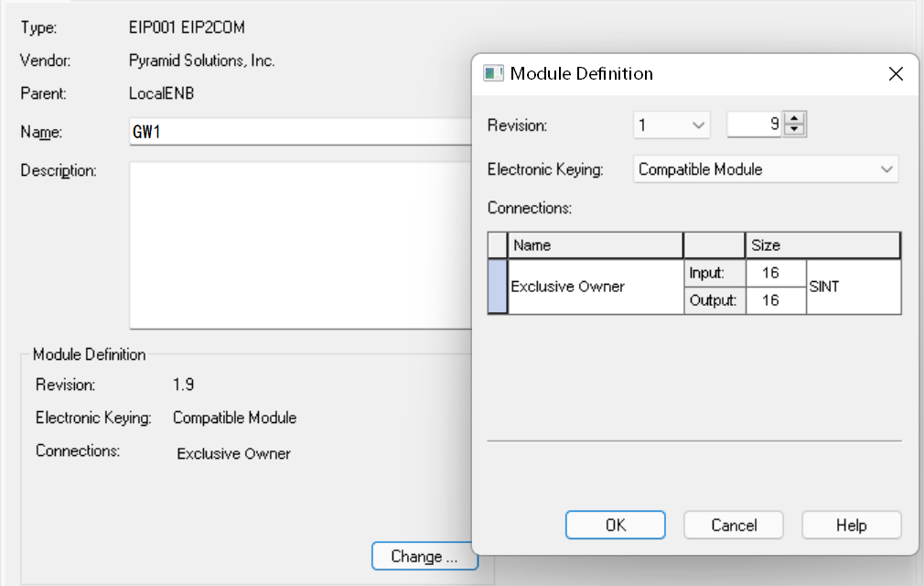Screen dimensions: 924x586
Task: Click the Output: label cell
Action: click(x=714, y=300)
